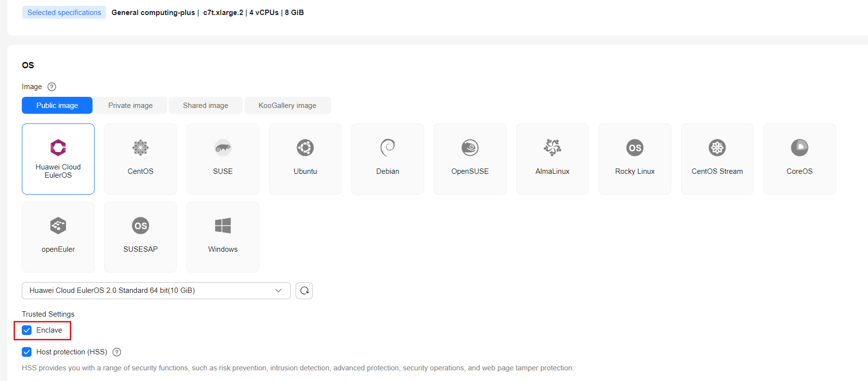
Task: Click the HSS description text
Action: coord(298,368)
